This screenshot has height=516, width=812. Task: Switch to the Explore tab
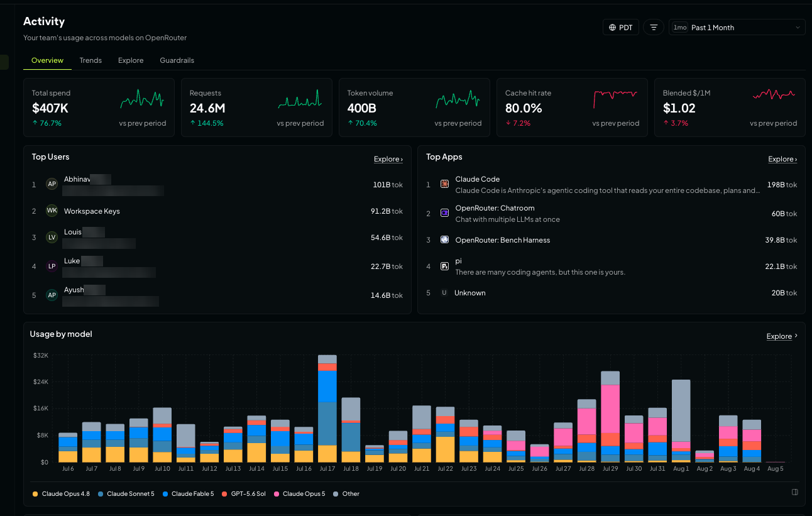tap(131, 60)
